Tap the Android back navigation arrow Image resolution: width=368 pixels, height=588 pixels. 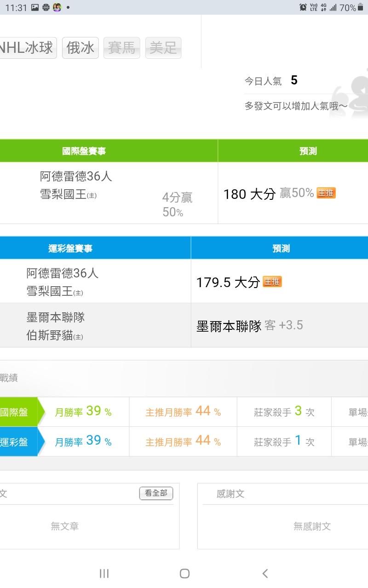(x=265, y=573)
